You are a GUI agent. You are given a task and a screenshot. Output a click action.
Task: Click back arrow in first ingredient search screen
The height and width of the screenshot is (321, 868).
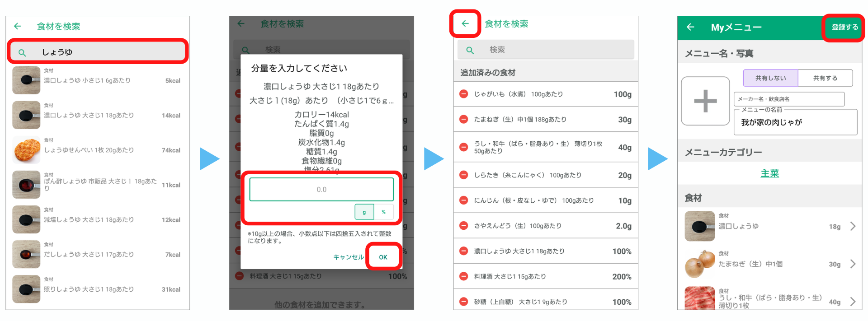[17, 26]
